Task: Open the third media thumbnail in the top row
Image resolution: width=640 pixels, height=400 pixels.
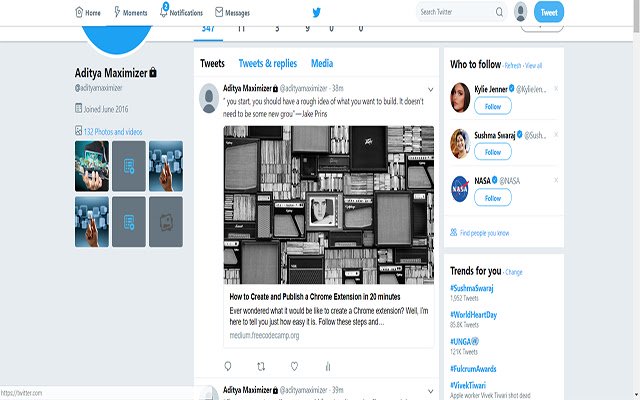Action: 166,166
